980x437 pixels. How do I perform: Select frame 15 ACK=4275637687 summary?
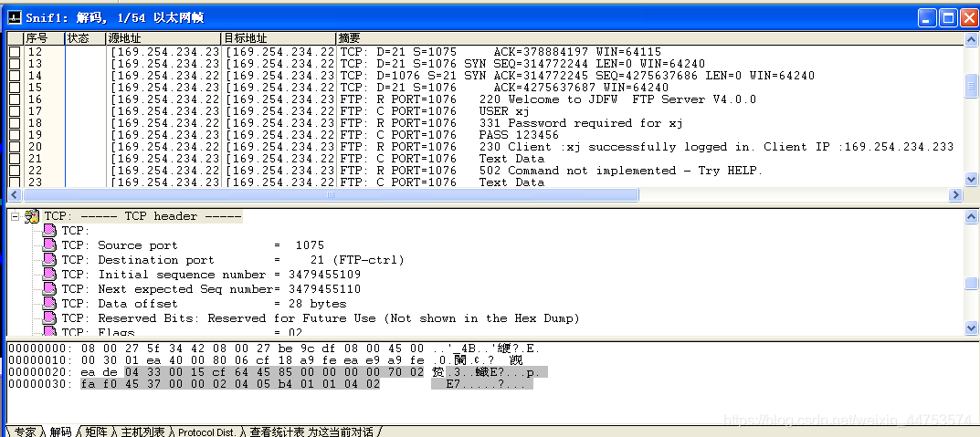[504, 88]
